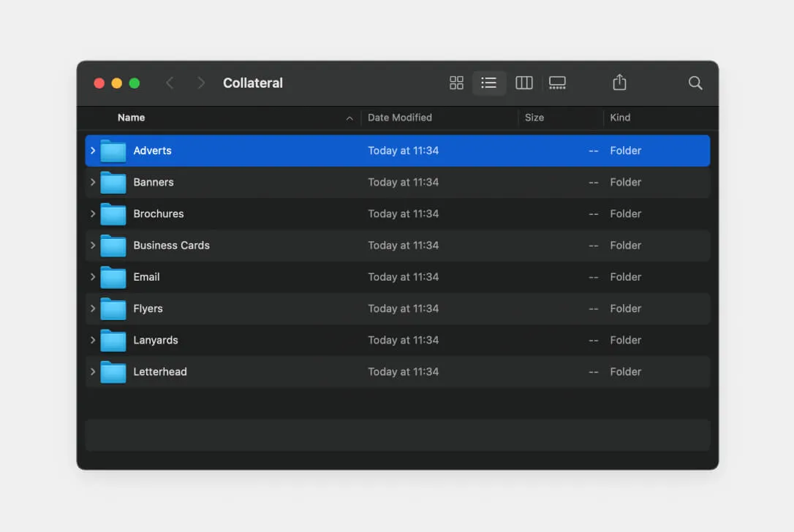The height and width of the screenshot is (532, 794).
Task: Close the Collateral window
Action: click(99, 83)
